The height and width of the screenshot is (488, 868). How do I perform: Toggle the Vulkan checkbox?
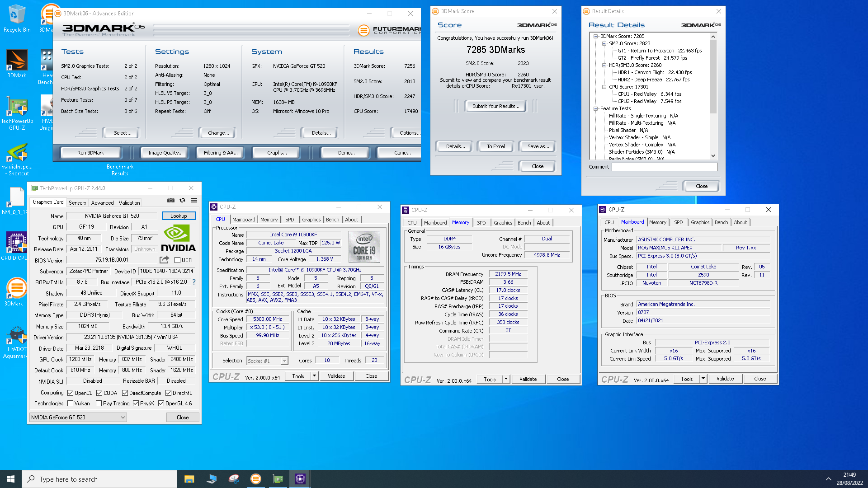[71, 404]
